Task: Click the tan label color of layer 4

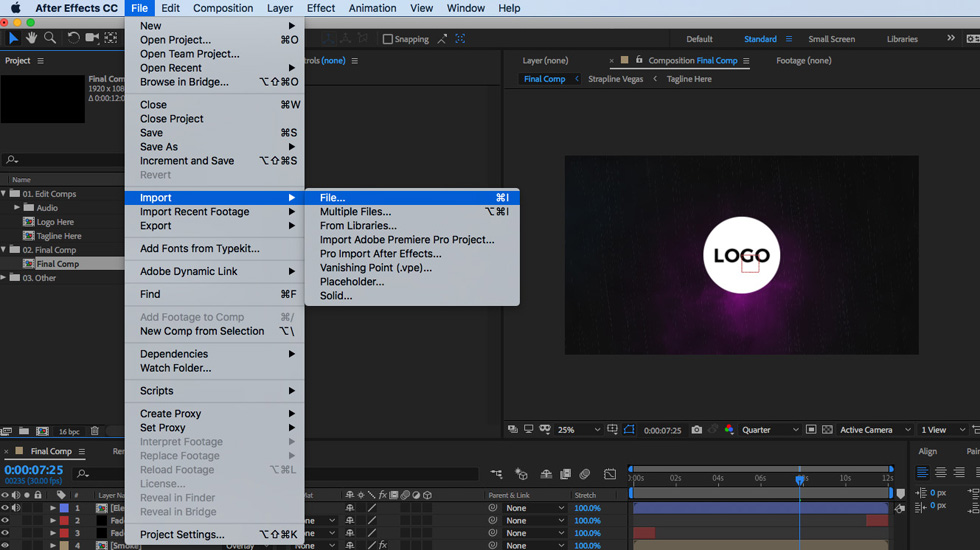Action: (64, 546)
